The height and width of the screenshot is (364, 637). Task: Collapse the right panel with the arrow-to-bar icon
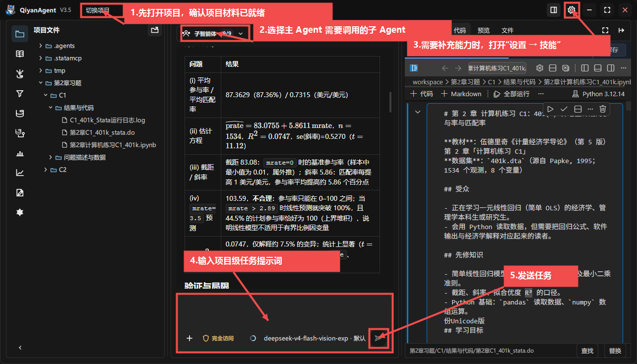coord(621,30)
